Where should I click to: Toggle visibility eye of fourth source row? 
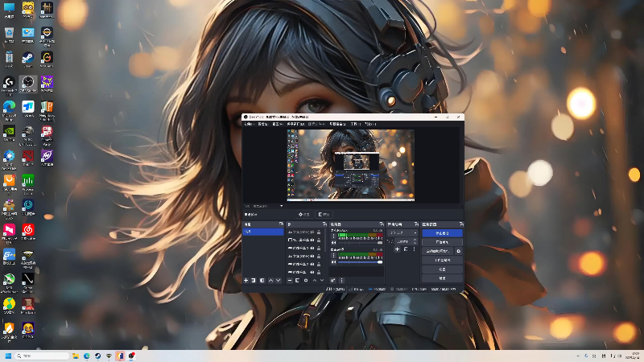click(x=312, y=256)
